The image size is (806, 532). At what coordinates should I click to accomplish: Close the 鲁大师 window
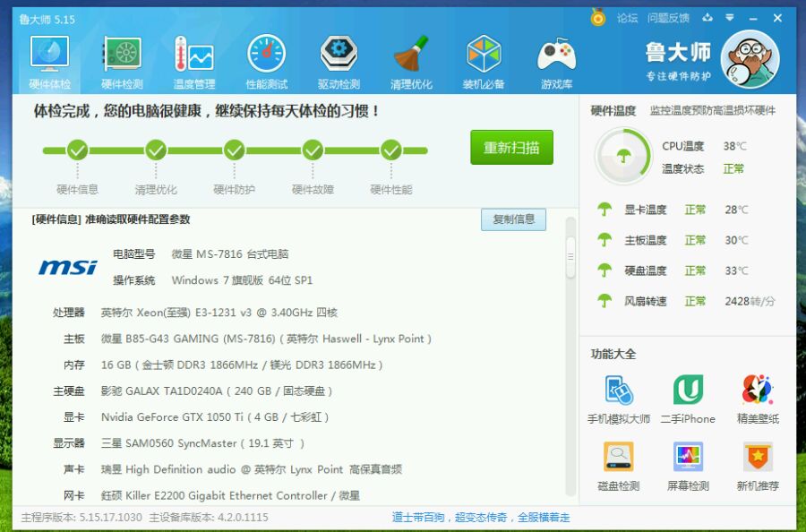tap(777, 18)
